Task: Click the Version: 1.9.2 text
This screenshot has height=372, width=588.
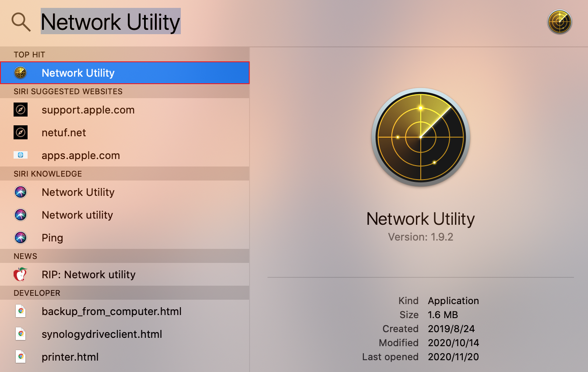Action: point(420,237)
